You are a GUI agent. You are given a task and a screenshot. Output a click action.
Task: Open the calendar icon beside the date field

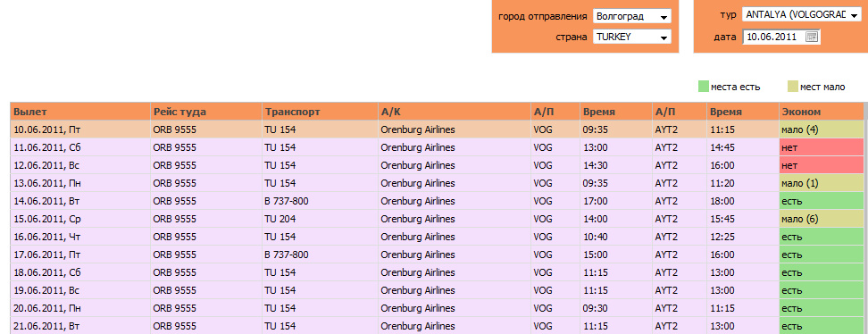pyautogui.click(x=812, y=37)
